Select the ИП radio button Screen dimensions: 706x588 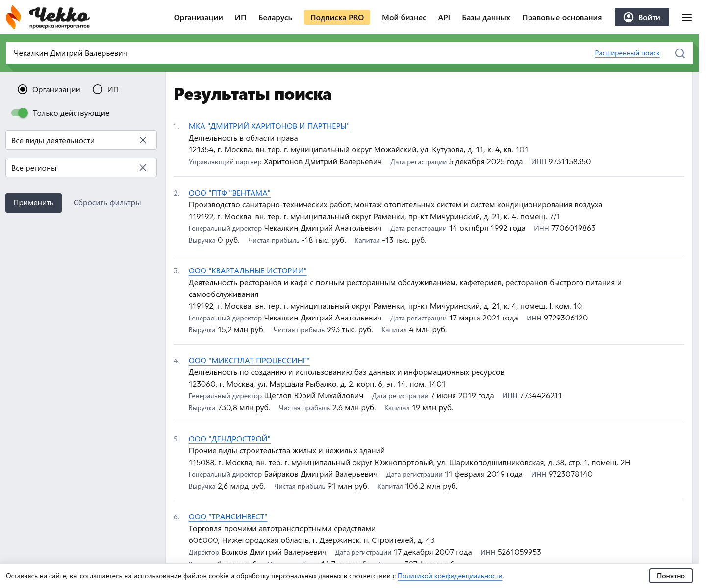tap(98, 89)
